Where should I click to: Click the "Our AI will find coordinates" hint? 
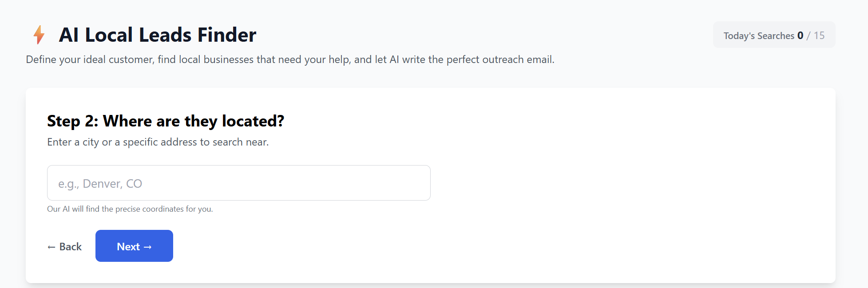tap(130, 209)
